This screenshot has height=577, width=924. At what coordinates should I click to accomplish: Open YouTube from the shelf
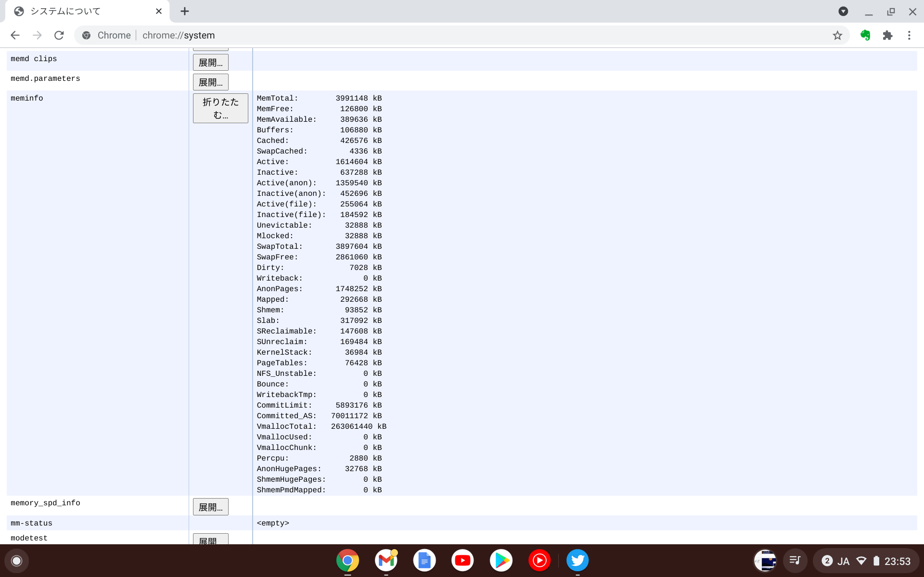pyautogui.click(x=462, y=560)
